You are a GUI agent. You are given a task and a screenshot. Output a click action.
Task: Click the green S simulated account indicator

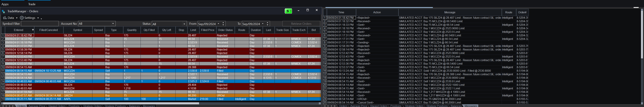coord(288,11)
